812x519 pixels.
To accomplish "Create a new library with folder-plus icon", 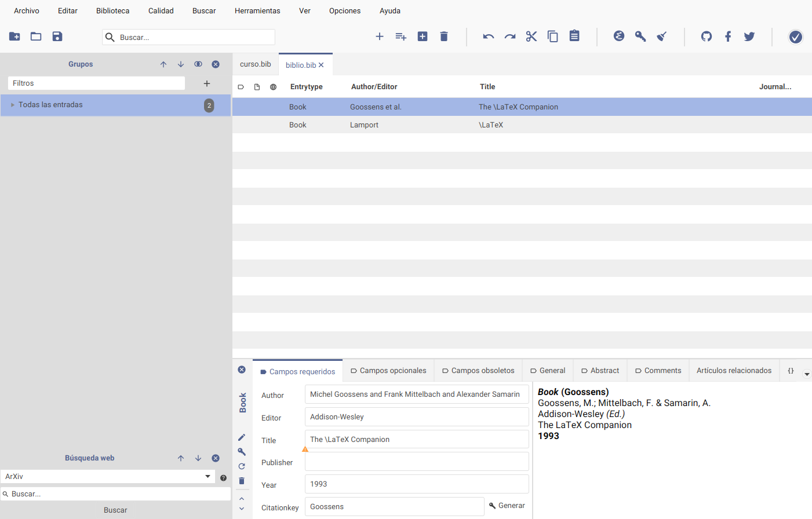I will [14, 36].
